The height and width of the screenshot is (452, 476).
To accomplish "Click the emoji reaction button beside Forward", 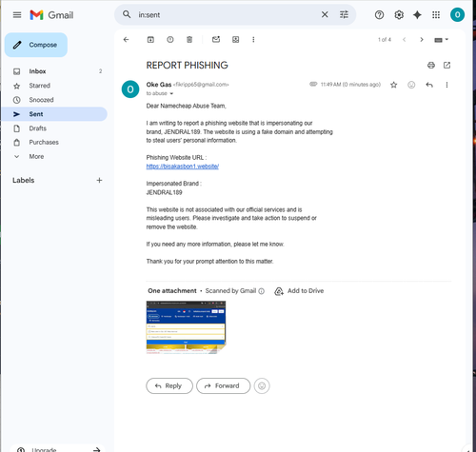I will point(262,385).
